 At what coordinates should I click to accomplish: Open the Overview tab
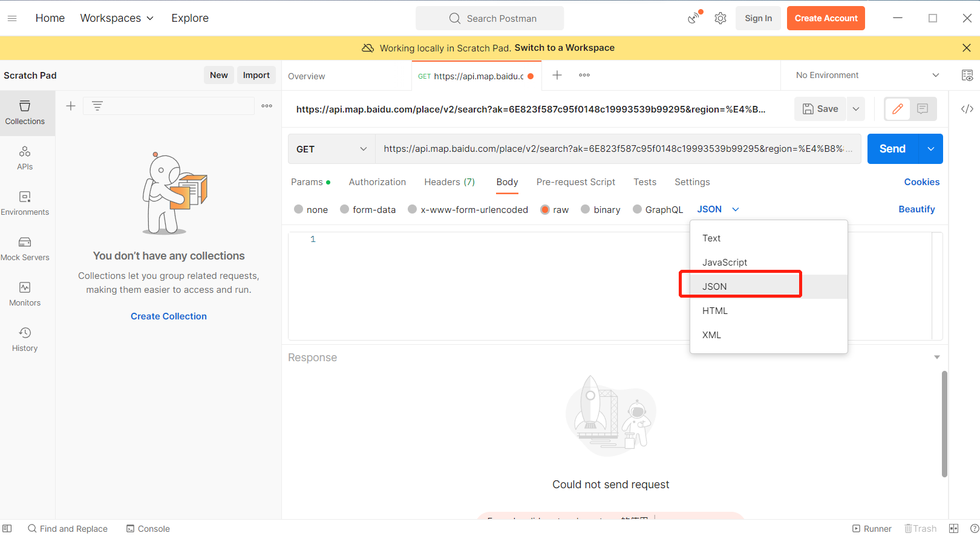[x=307, y=76]
